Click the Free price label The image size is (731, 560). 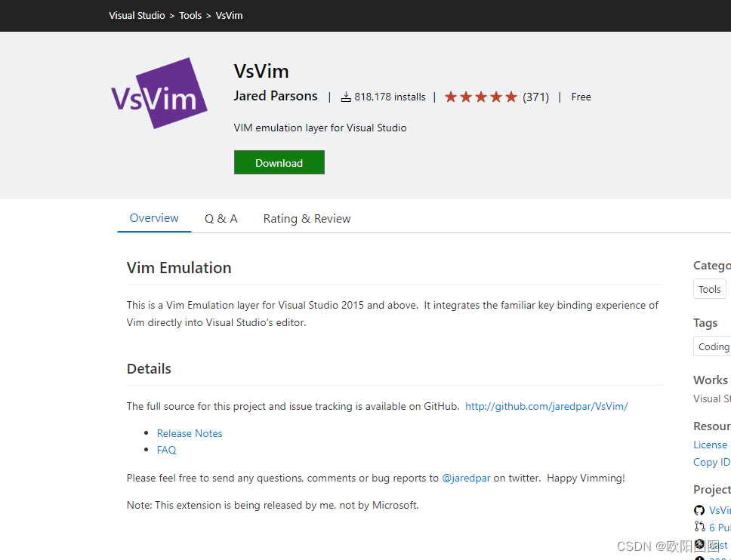(x=581, y=97)
